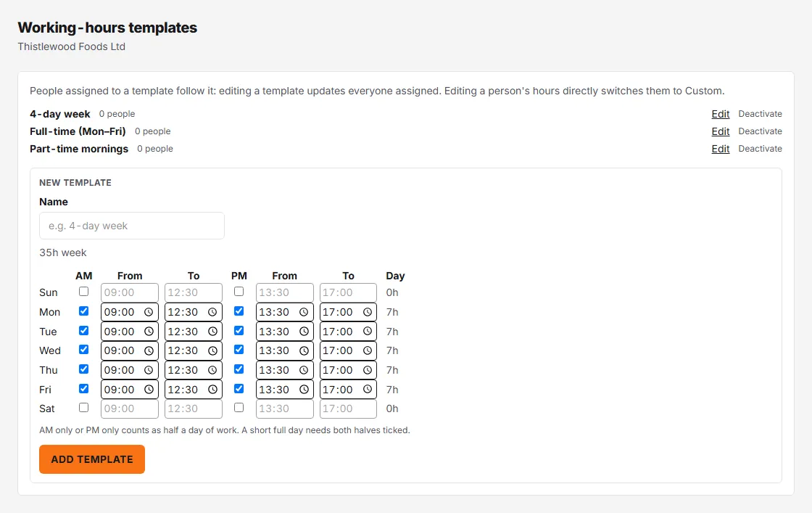The image size is (812, 513).
Task: Untick Monday AM checkbox
Action: click(83, 311)
